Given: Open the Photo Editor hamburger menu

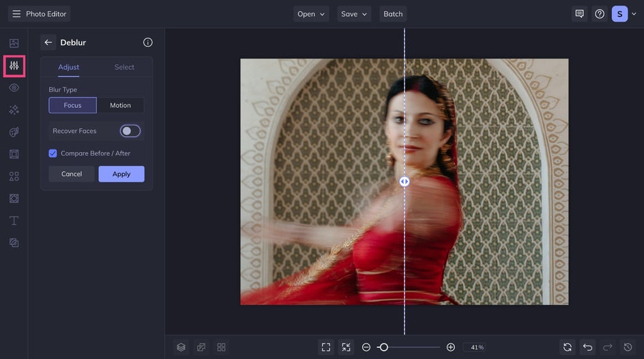Looking at the screenshot, I should tap(16, 14).
